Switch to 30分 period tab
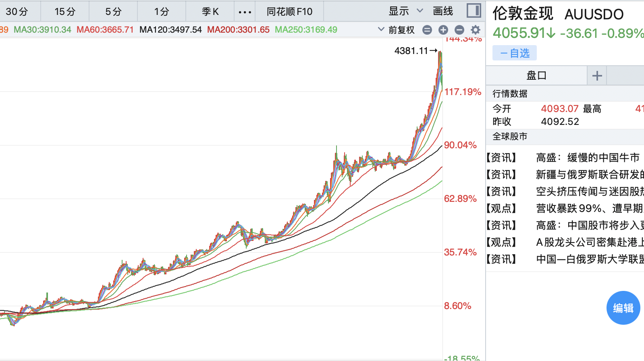 point(17,12)
